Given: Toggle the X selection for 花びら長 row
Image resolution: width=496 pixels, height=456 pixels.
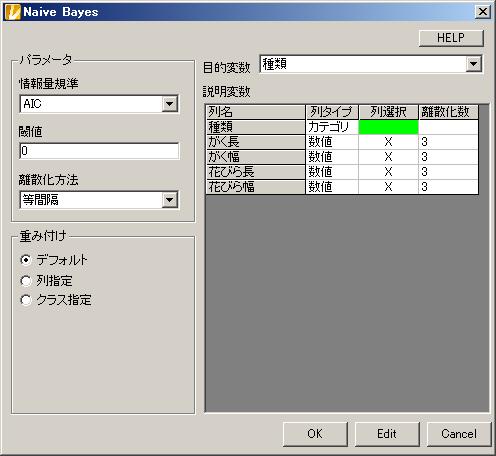Looking at the screenshot, I should (x=388, y=172).
